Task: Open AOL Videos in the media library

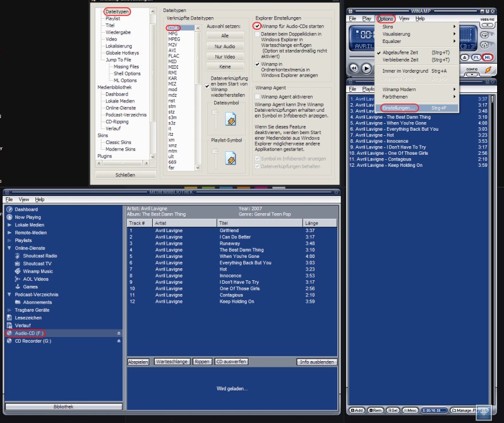Action: click(x=36, y=279)
